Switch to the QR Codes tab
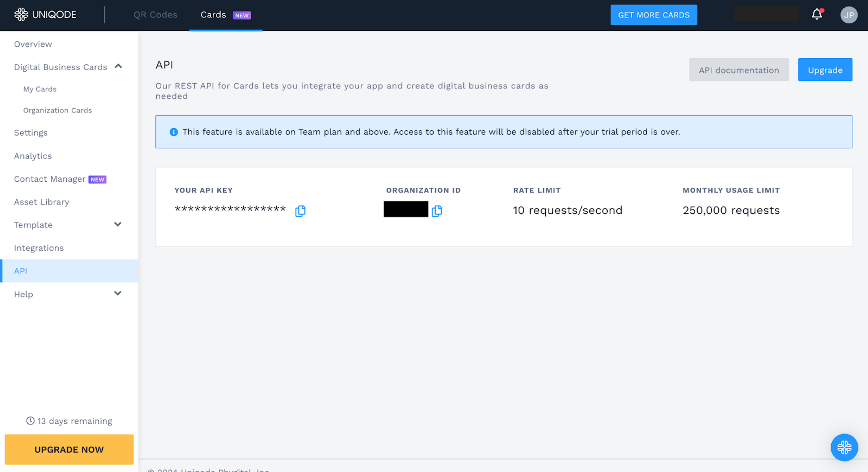 (155, 15)
